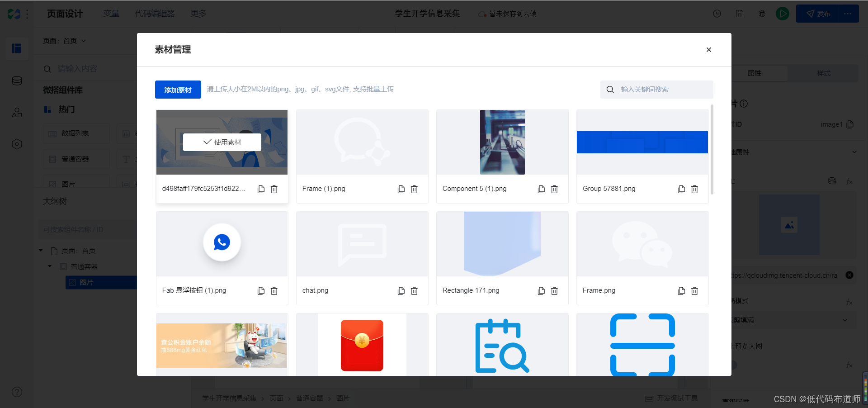Open the 页面设计 menu
Viewport: 868px width, 408px height.
click(x=65, y=14)
